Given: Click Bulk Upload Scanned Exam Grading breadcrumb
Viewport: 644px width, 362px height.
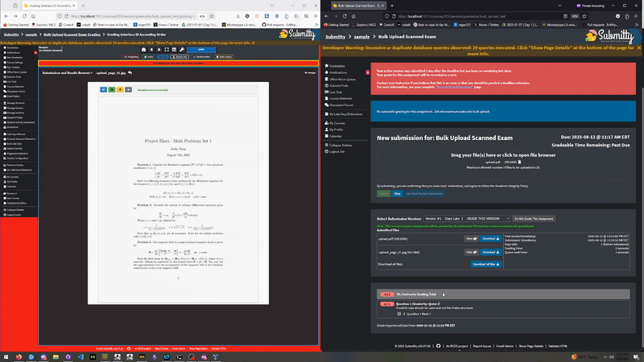Looking at the screenshot, I should 72,35.
